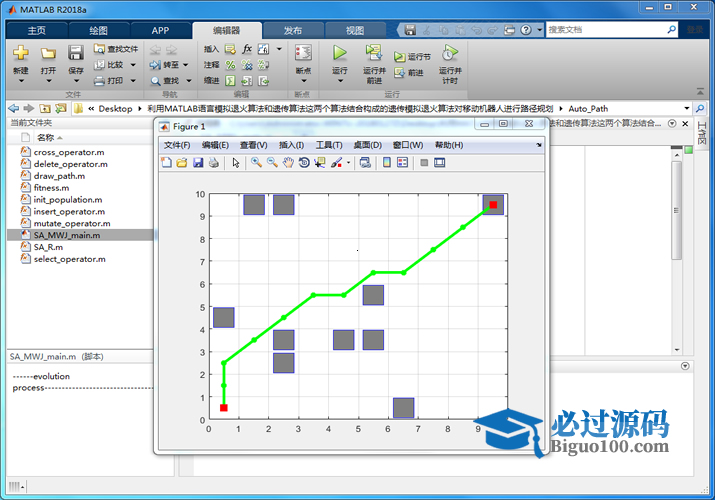The image size is (715, 500).
Task: Expand the New (新建) dropdown
Action: point(21,72)
